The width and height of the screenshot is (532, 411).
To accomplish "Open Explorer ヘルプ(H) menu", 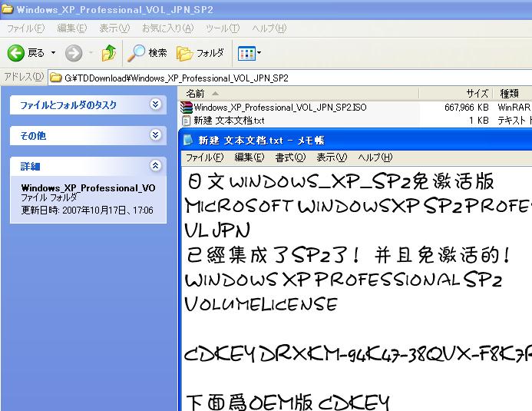I will point(269,28).
